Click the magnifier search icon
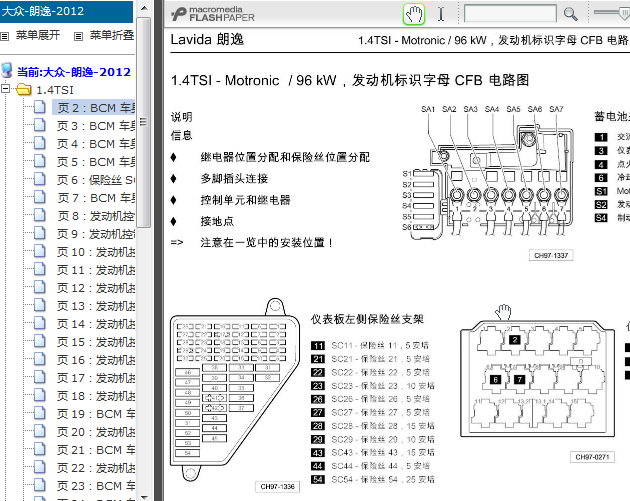Screen dimensions: 630x501 click(570, 14)
